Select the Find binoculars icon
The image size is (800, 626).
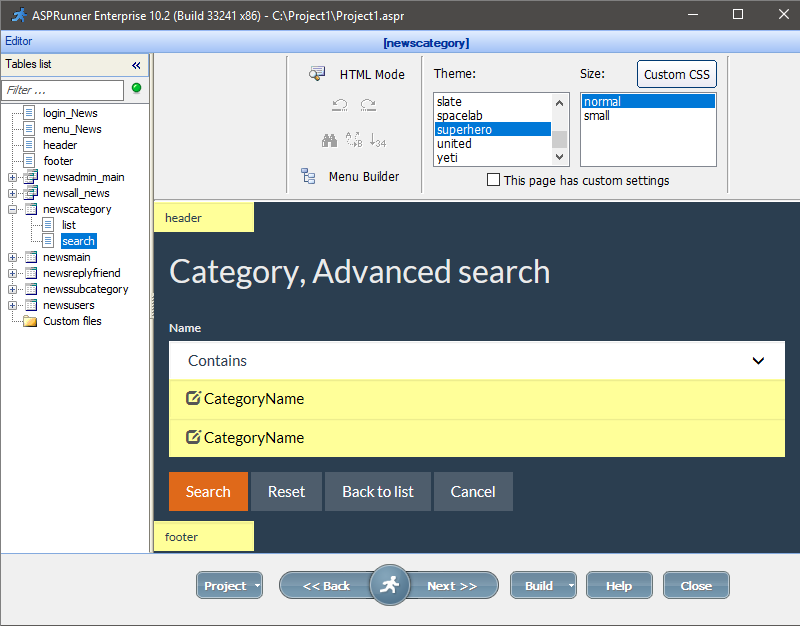pyautogui.click(x=329, y=140)
